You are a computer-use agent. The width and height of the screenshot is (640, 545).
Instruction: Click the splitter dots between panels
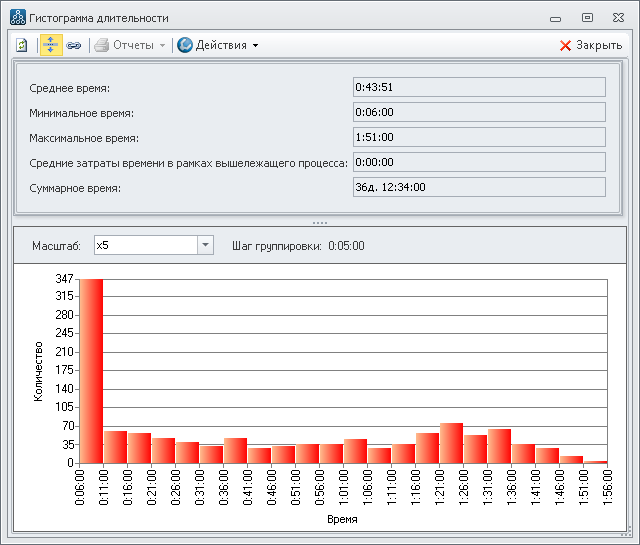[320, 222]
